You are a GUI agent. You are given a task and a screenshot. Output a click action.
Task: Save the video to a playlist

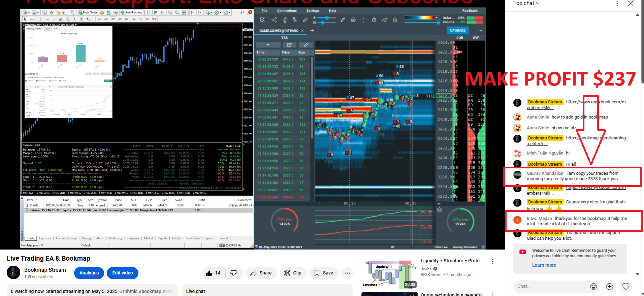click(324, 273)
